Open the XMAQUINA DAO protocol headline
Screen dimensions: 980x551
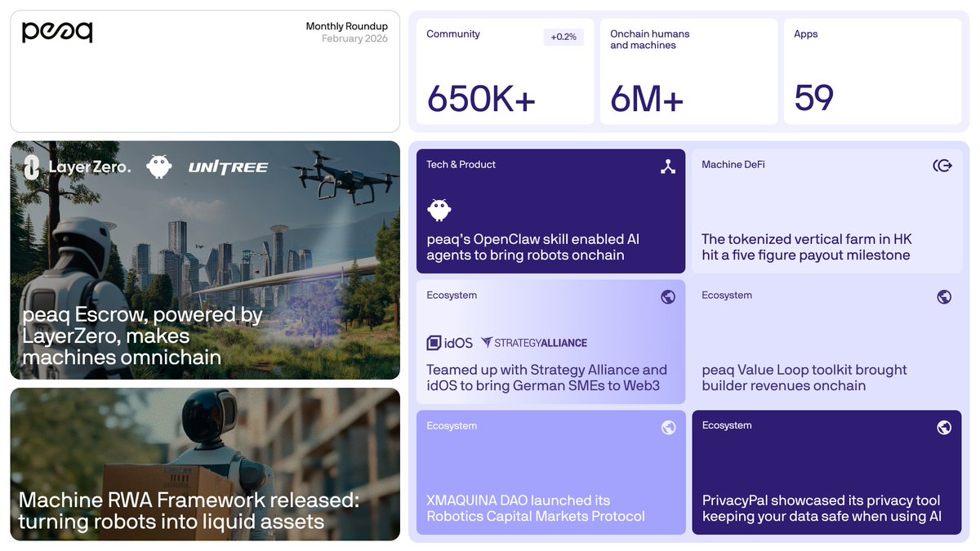pos(536,509)
